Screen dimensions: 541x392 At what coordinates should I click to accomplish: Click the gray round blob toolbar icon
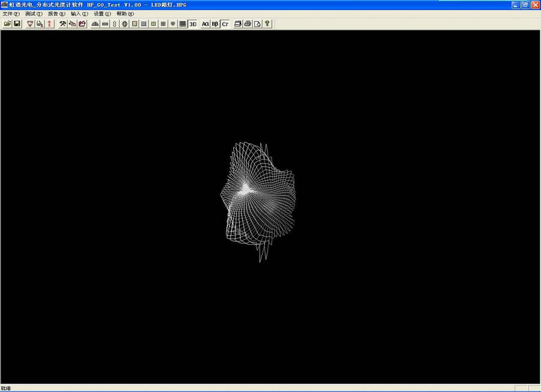[x=173, y=24]
